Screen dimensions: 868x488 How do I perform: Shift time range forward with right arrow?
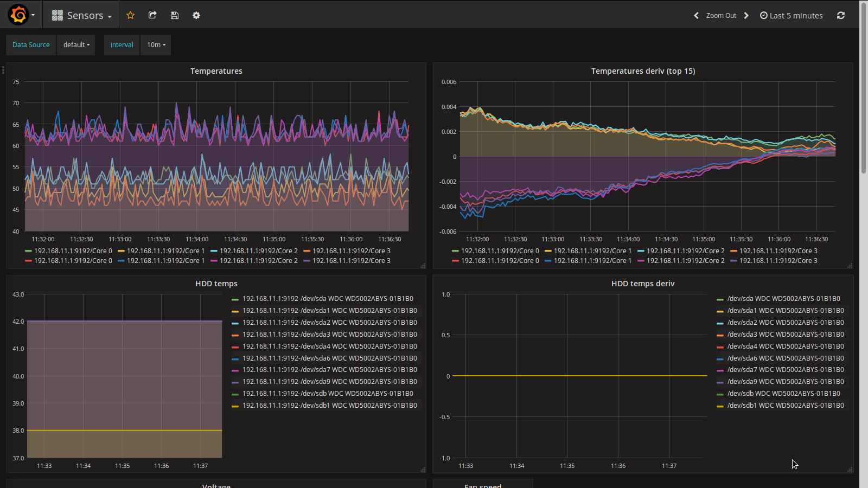pos(746,16)
